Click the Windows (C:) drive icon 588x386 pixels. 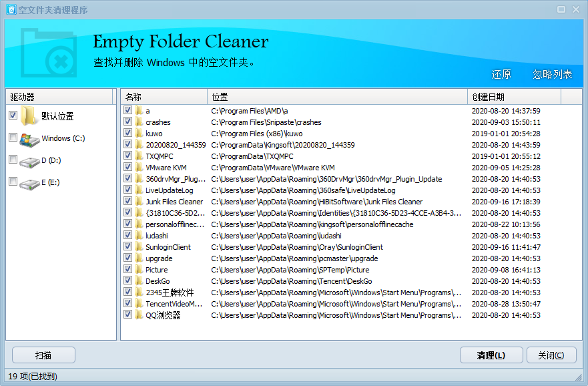point(29,140)
